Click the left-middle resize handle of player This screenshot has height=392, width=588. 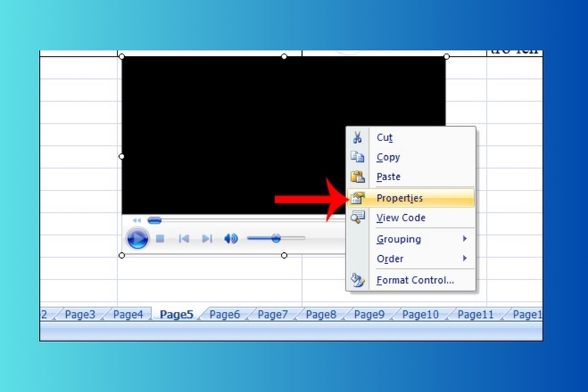tap(121, 157)
